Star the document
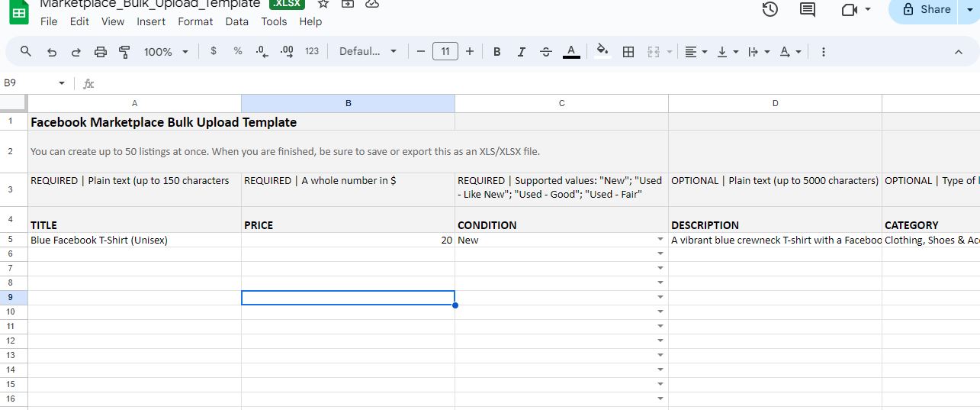The height and width of the screenshot is (410, 980). [323, 4]
